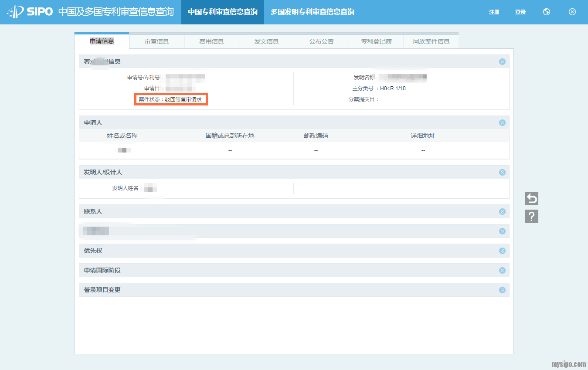Click the 登录 login link
The height and width of the screenshot is (370, 588).
(x=520, y=12)
